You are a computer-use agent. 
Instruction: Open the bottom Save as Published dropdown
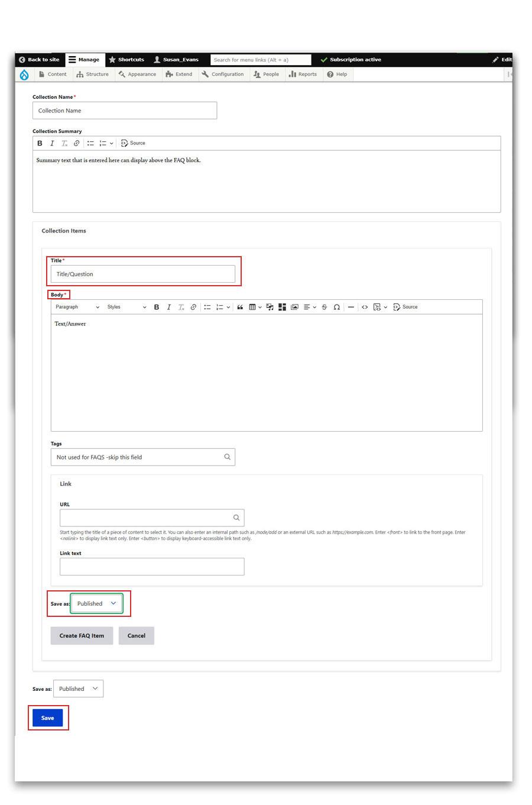click(x=78, y=688)
